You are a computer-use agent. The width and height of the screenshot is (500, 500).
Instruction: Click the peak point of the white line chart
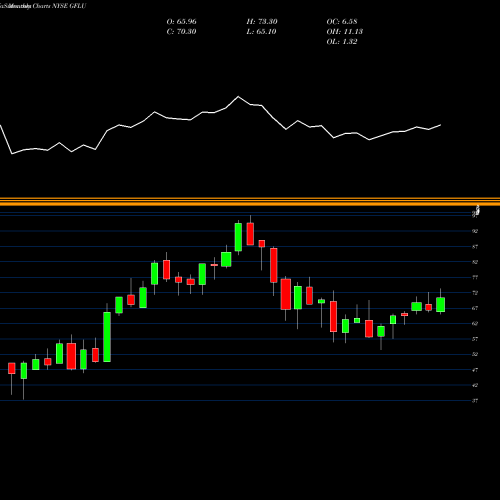[238, 97]
